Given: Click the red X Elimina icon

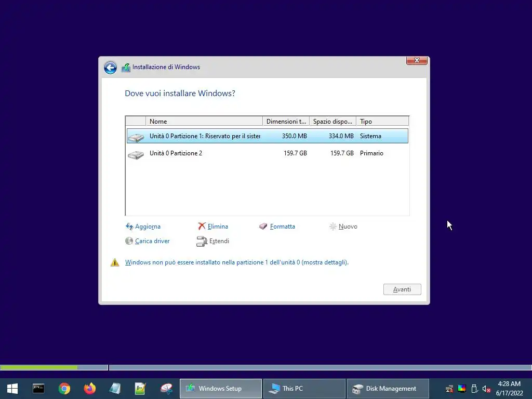Looking at the screenshot, I should (202, 226).
